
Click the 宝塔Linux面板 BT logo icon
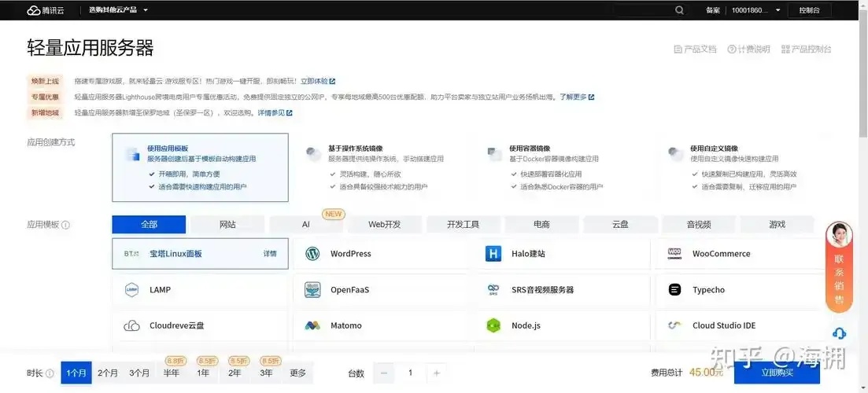(131, 254)
